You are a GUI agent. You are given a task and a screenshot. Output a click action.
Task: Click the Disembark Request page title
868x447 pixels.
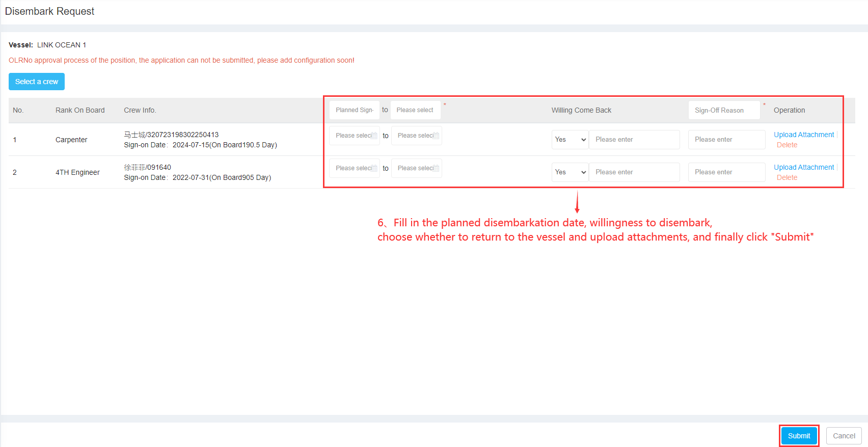(x=49, y=11)
